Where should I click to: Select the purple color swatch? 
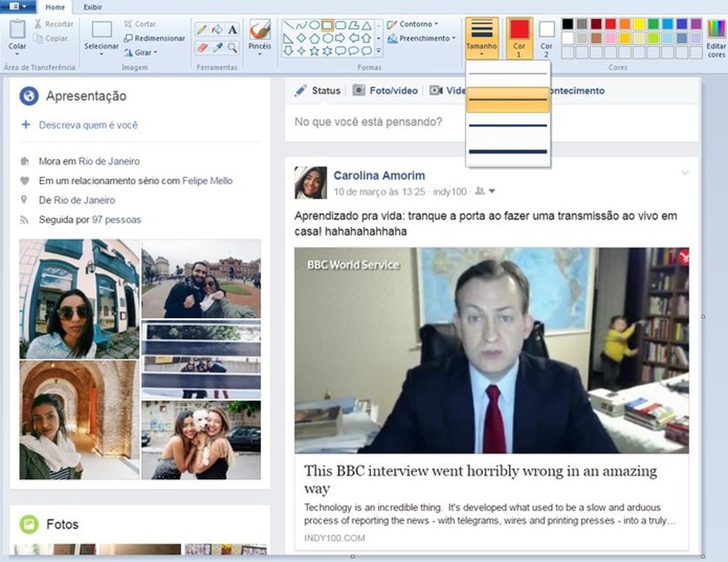point(696,24)
